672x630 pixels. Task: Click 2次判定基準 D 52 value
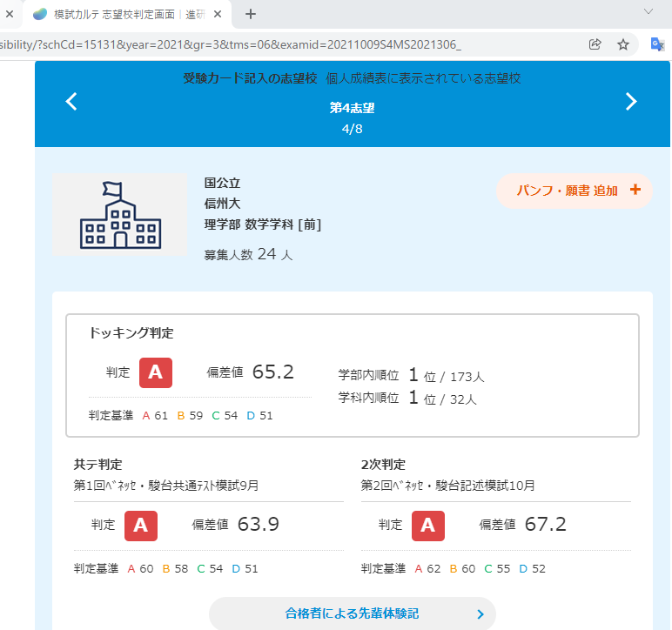532,569
